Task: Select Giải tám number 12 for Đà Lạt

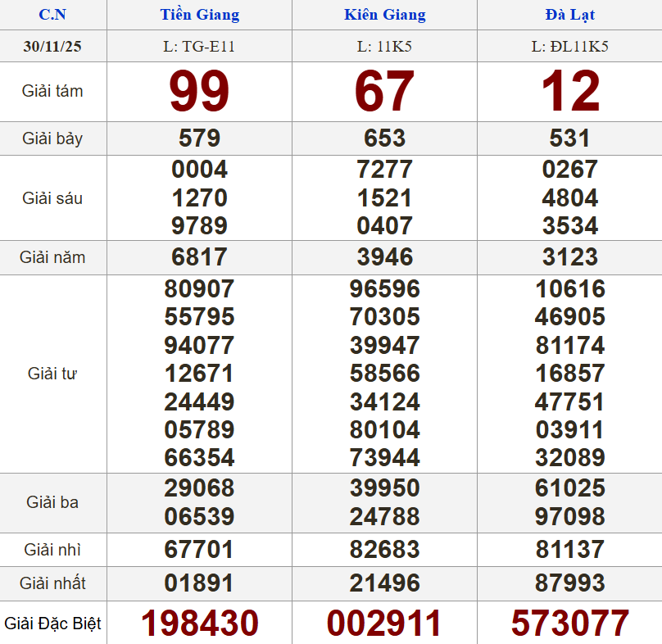Action: point(569,91)
